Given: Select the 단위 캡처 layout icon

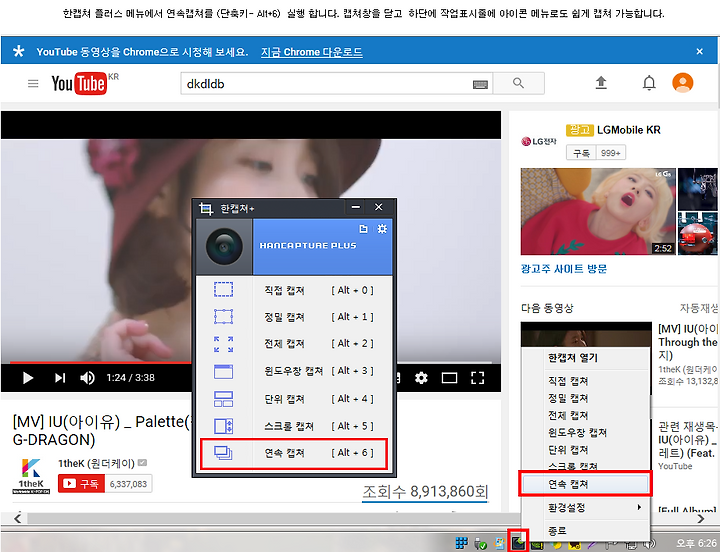Looking at the screenshot, I should 223,399.
